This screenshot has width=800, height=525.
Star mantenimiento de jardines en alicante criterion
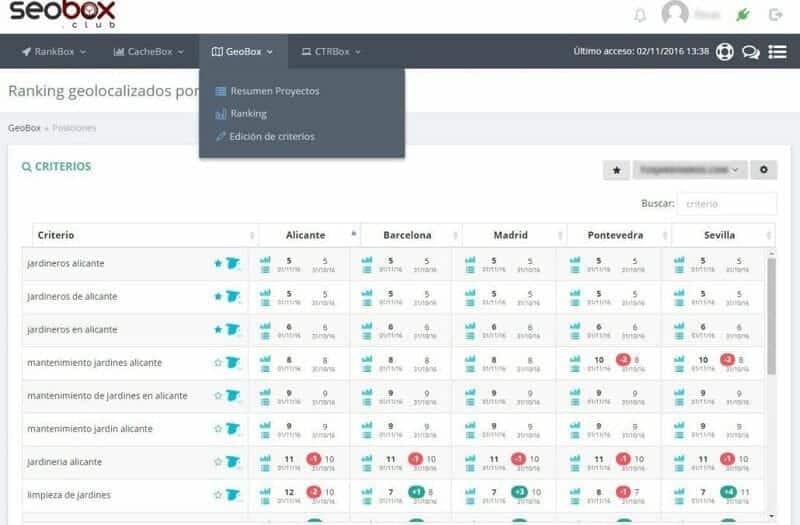coord(218,396)
